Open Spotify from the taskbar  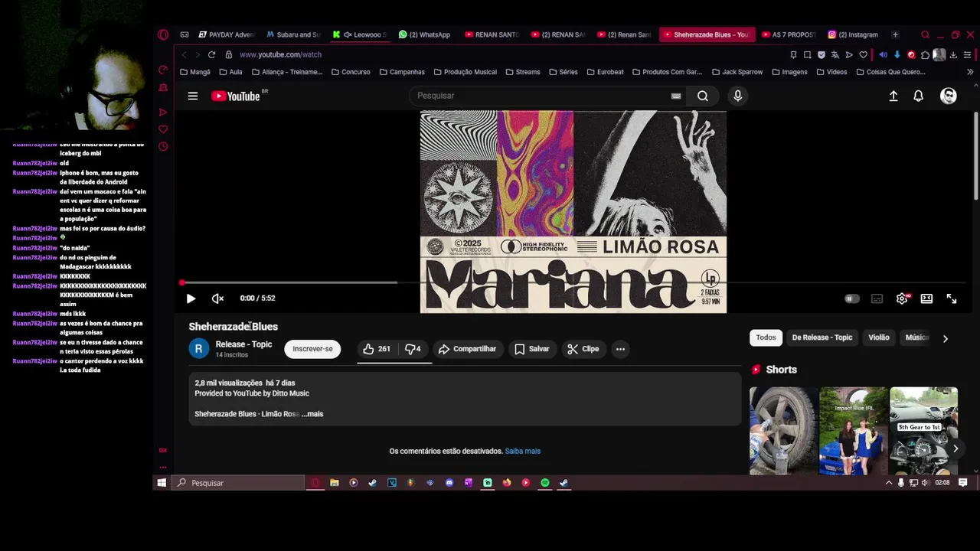pyautogui.click(x=544, y=483)
